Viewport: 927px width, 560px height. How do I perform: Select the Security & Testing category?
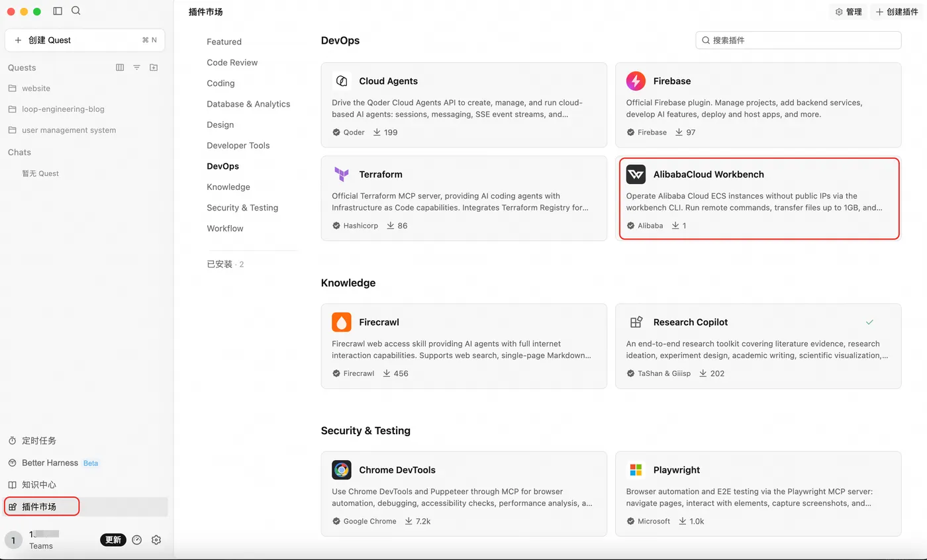tap(242, 208)
